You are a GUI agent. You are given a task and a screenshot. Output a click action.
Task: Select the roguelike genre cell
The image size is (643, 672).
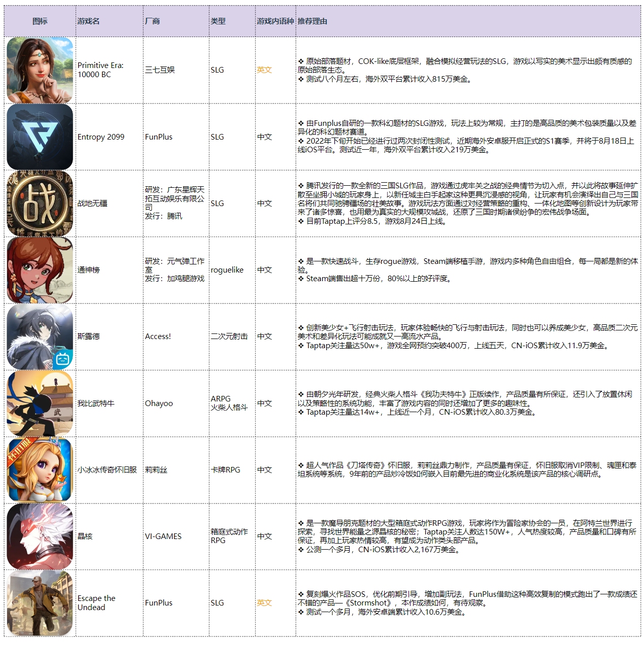[227, 270]
